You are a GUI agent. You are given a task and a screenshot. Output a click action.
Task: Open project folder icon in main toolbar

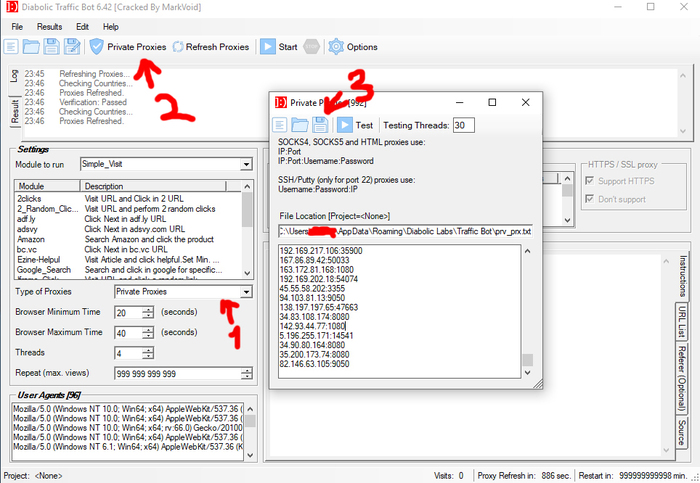pos(31,46)
